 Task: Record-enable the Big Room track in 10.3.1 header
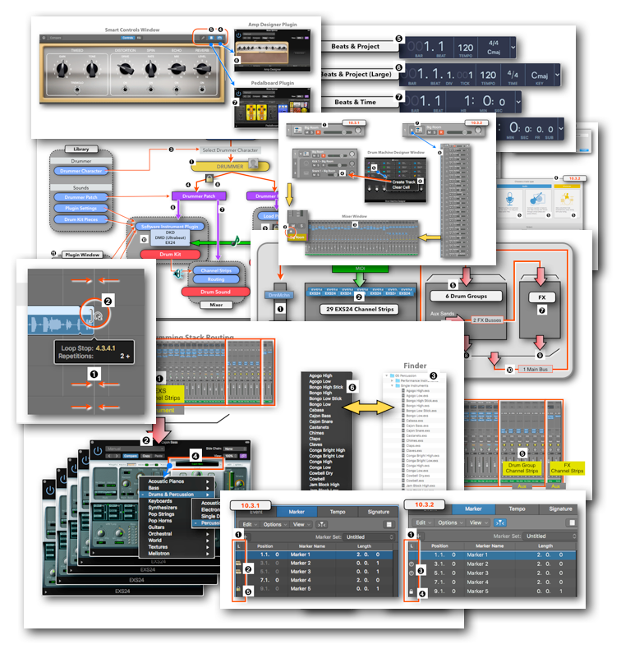click(318, 132)
